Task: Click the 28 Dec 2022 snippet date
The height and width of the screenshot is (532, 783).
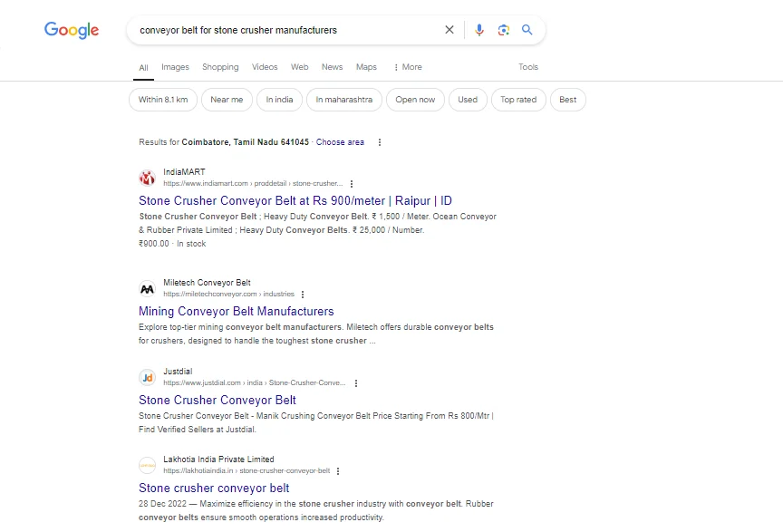Action: click(x=162, y=504)
